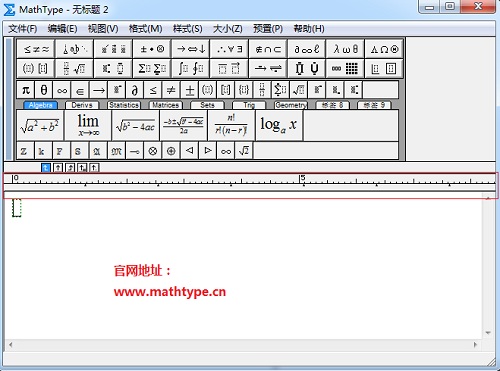Insert the element-of symbol from small bar

(80, 90)
